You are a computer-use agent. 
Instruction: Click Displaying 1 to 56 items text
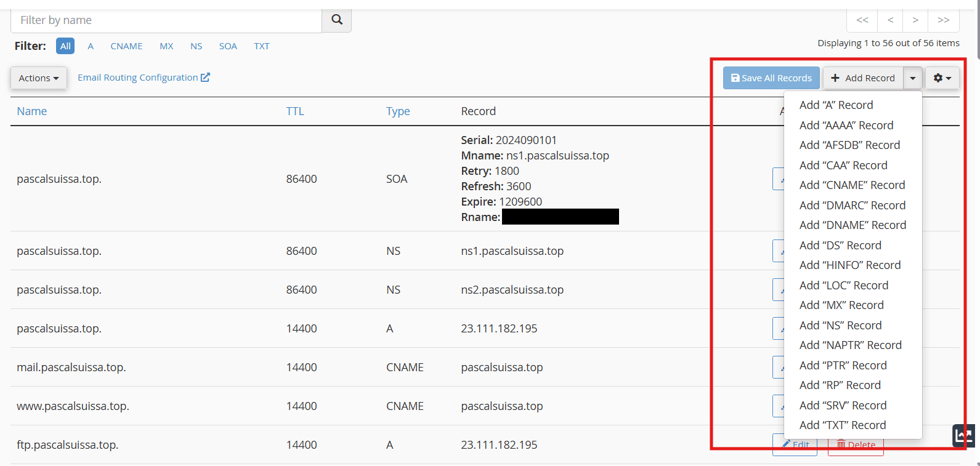pyautogui.click(x=889, y=43)
